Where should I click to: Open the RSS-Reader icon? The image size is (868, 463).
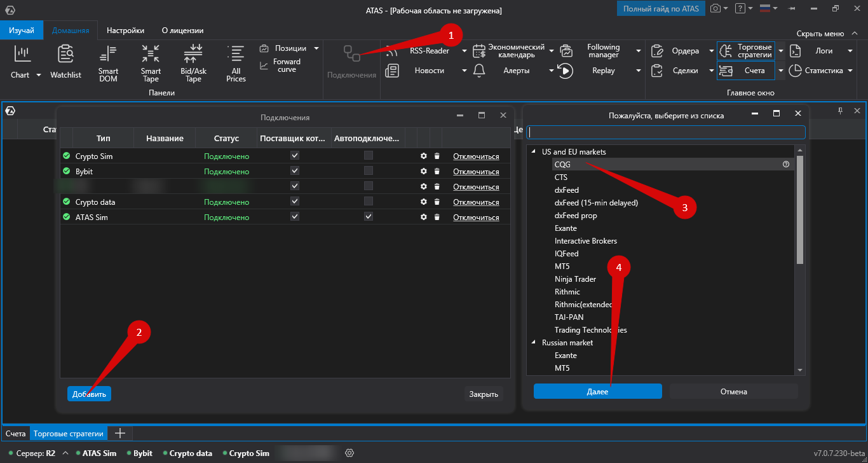coord(391,51)
